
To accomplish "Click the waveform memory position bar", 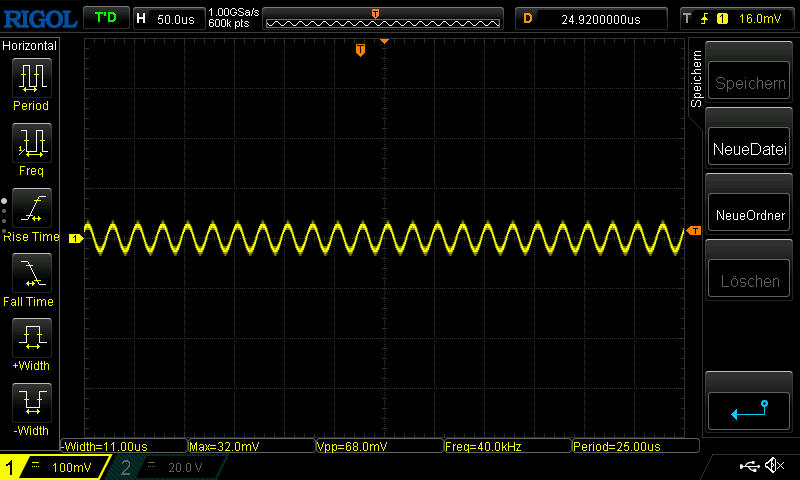I will pos(383,18).
